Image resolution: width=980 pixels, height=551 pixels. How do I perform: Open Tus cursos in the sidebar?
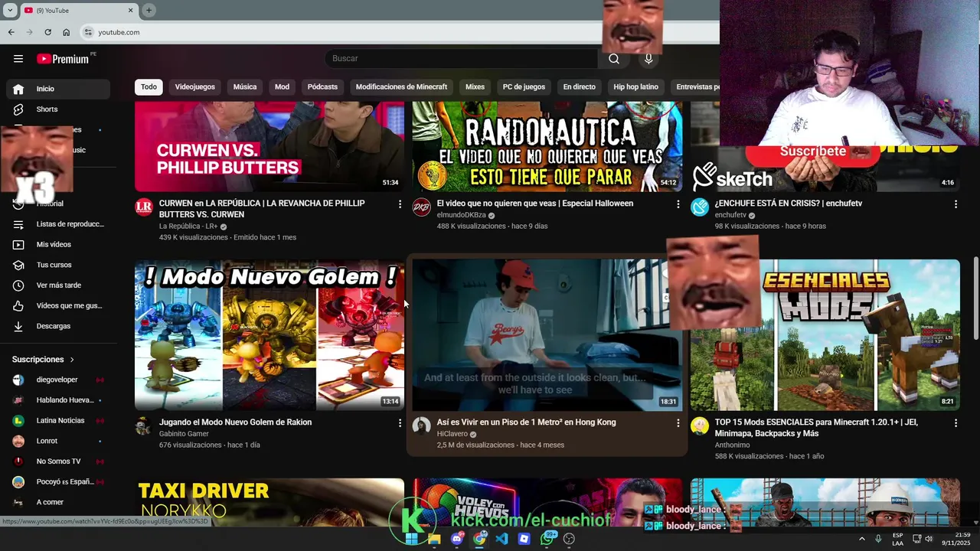click(x=58, y=265)
